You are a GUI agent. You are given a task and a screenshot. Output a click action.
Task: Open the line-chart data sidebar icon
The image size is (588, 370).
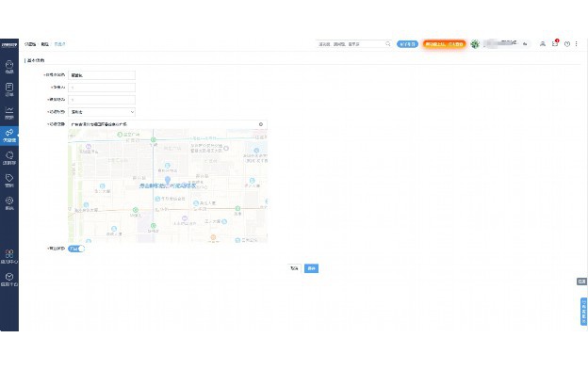coord(9,112)
